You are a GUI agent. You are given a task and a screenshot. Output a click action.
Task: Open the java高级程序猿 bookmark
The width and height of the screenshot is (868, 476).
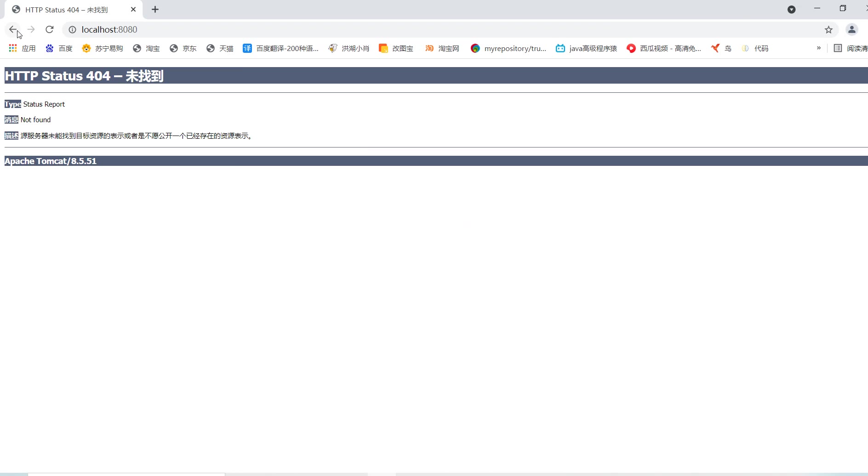pos(586,48)
